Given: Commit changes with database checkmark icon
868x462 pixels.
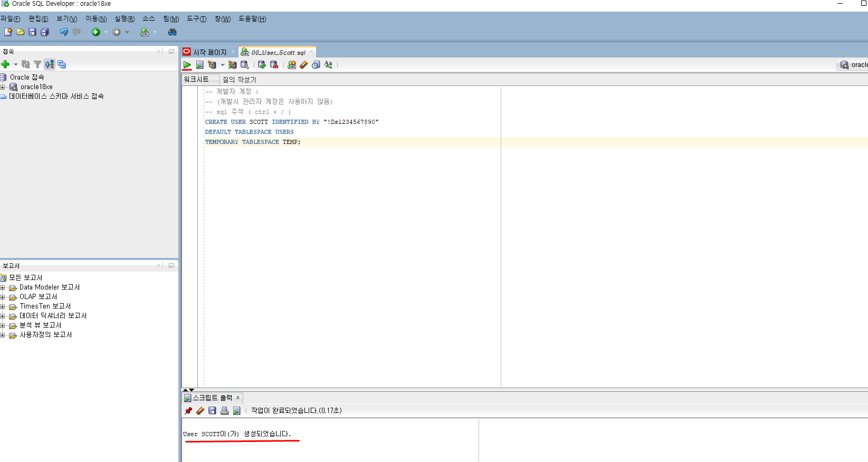Looking at the screenshot, I should coord(262,65).
